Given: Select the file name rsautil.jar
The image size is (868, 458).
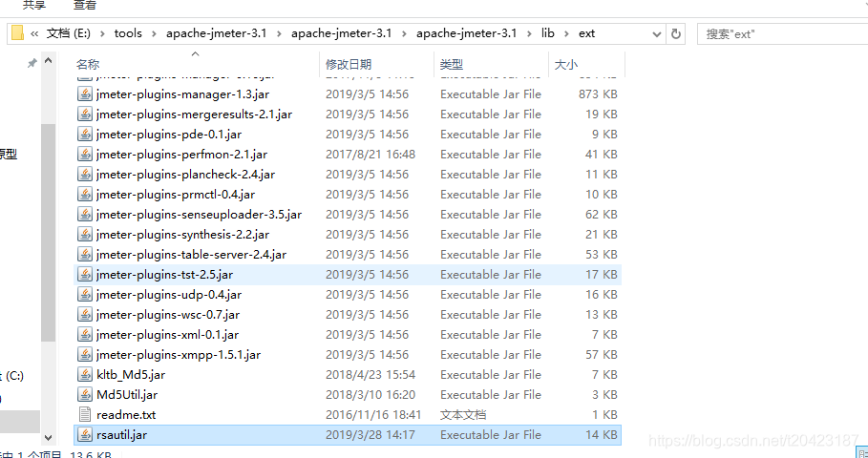Looking at the screenshot, I should tap(122, 435).
